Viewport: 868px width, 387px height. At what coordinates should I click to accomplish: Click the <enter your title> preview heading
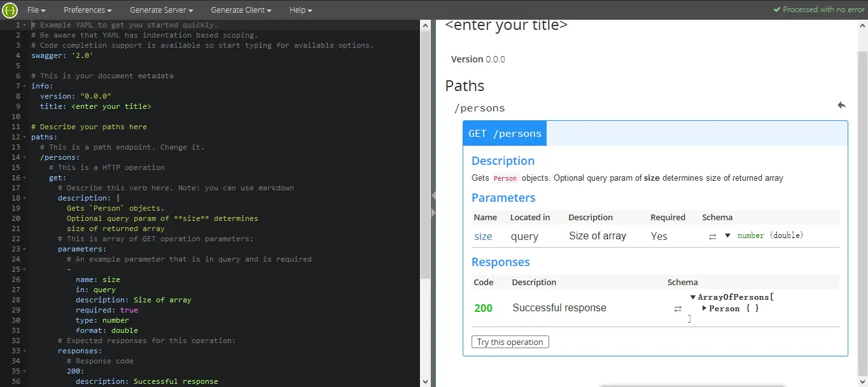coord(507,25)
